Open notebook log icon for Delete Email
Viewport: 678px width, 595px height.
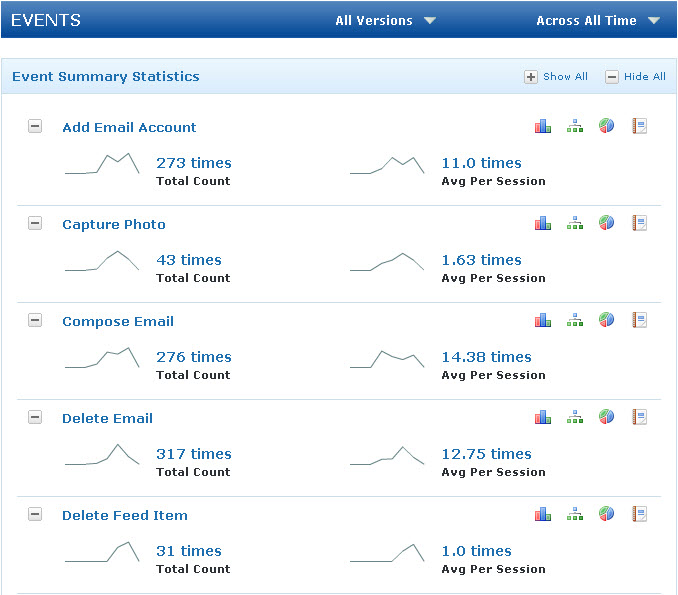tap(640, 417)
